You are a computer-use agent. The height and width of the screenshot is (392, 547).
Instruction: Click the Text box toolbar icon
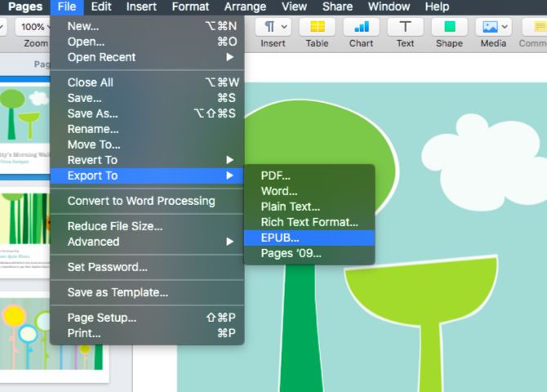click(x=405, y=26)
